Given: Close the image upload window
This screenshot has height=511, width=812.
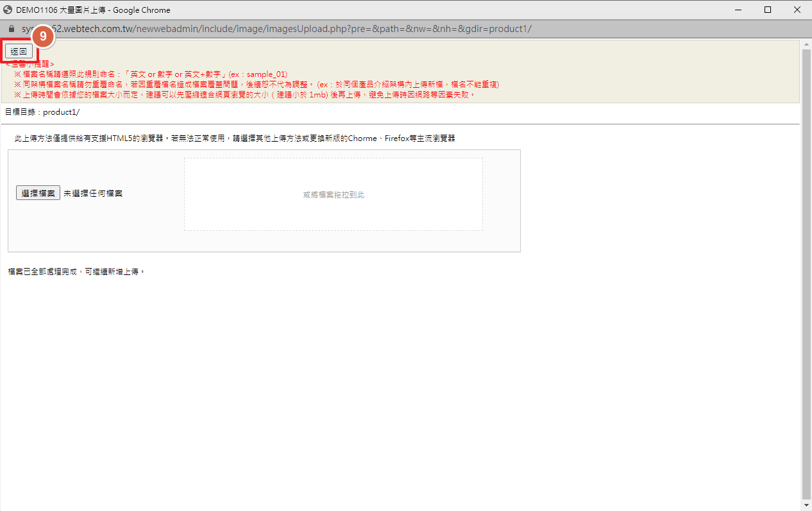Looking at the screenshot, I should coord(797,10).
